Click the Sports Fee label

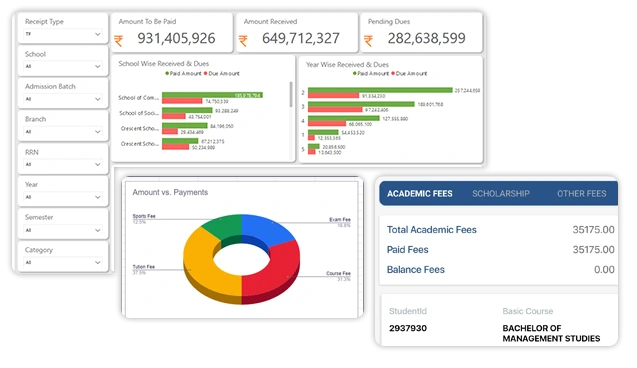point(144,216)
